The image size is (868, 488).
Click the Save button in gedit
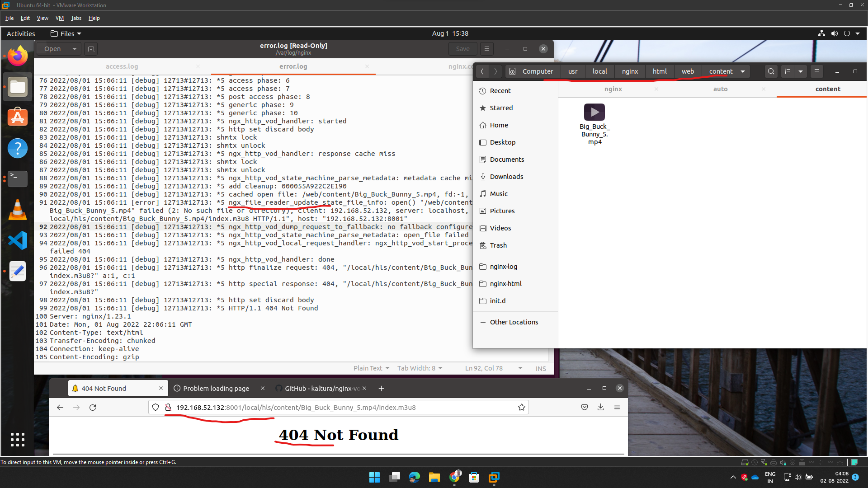[462, 49]
